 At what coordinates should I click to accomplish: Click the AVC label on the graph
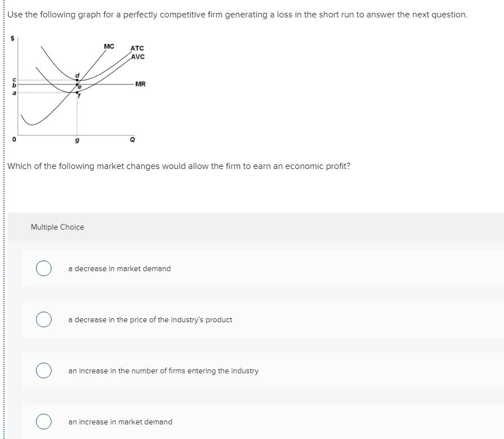138,57
